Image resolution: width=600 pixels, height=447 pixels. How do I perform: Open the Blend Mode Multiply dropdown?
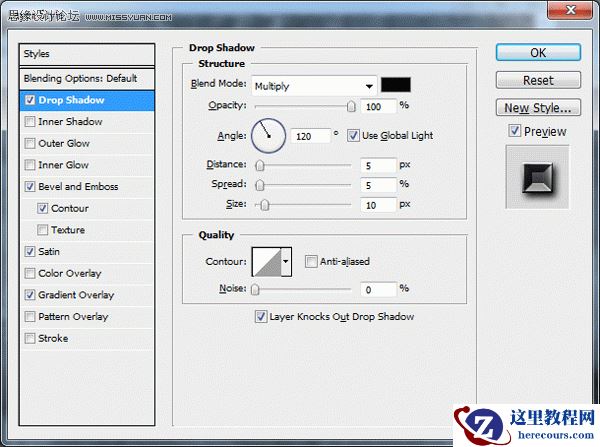point(314,86)
